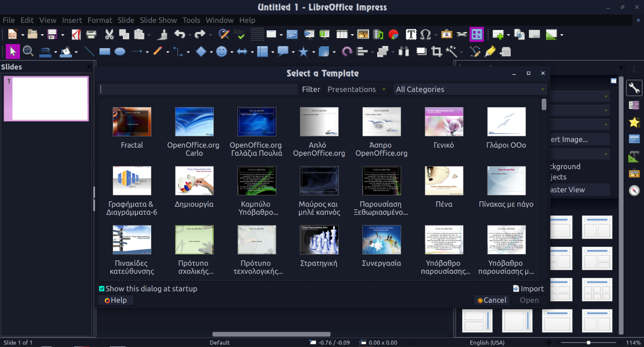Click the Insert Chart pie icon
The image size is (644, 347).
click(x=394, y=35)
